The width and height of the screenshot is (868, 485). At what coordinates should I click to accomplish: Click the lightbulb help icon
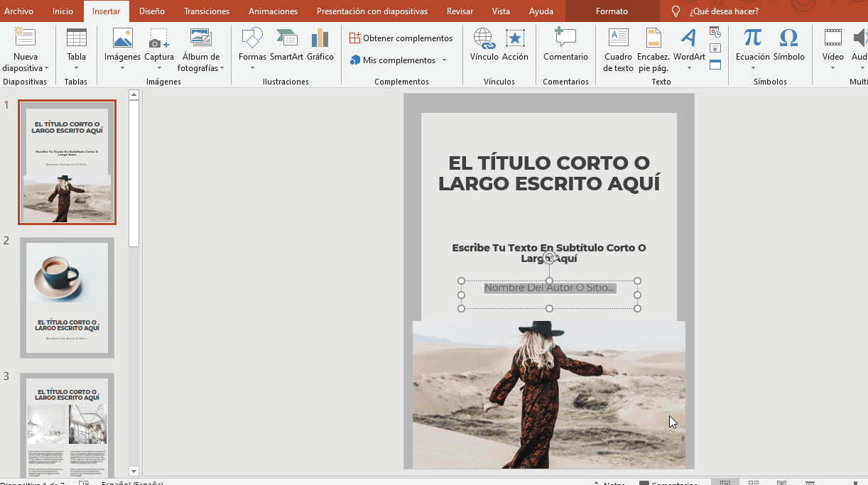click(x=676, y=11)
